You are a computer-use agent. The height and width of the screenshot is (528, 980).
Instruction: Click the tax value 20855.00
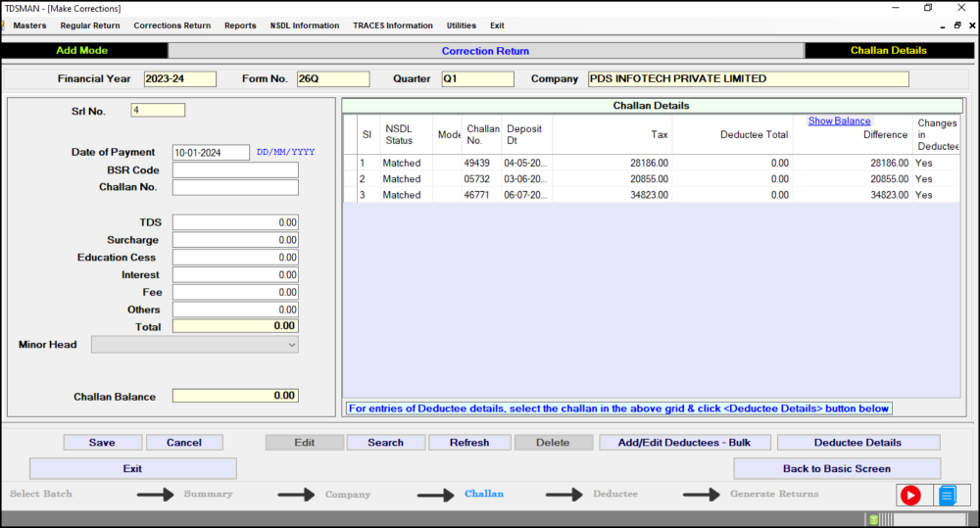[649, 178]
